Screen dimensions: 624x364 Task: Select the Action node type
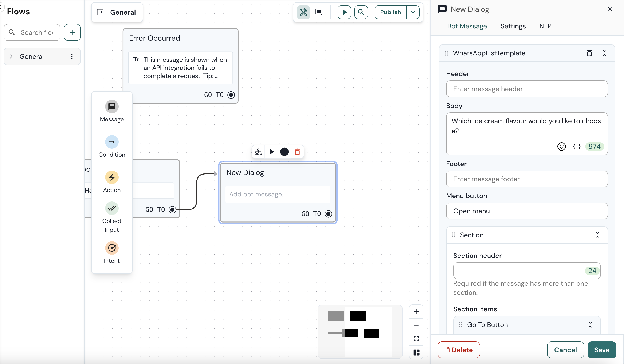[x=112, y=181]
